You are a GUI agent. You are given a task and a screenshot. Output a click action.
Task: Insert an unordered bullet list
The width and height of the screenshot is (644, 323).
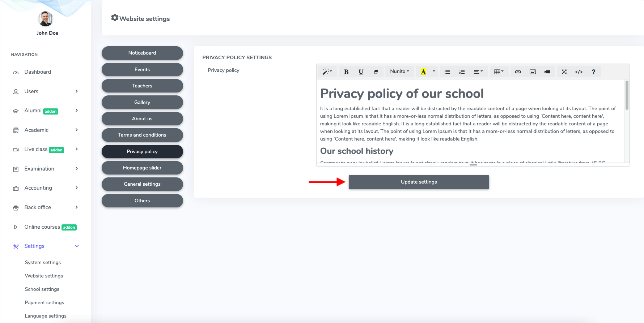447,72
